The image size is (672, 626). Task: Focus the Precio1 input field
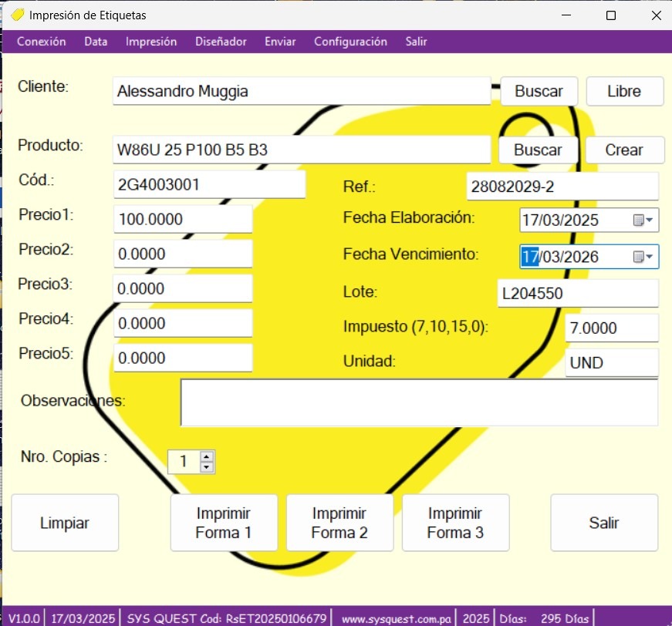pos(182,220)
